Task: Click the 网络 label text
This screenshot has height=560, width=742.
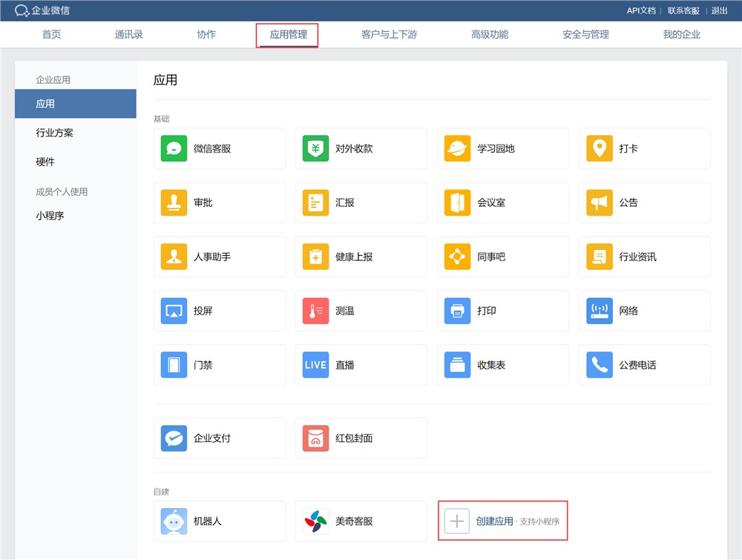Action: [628, 311]
